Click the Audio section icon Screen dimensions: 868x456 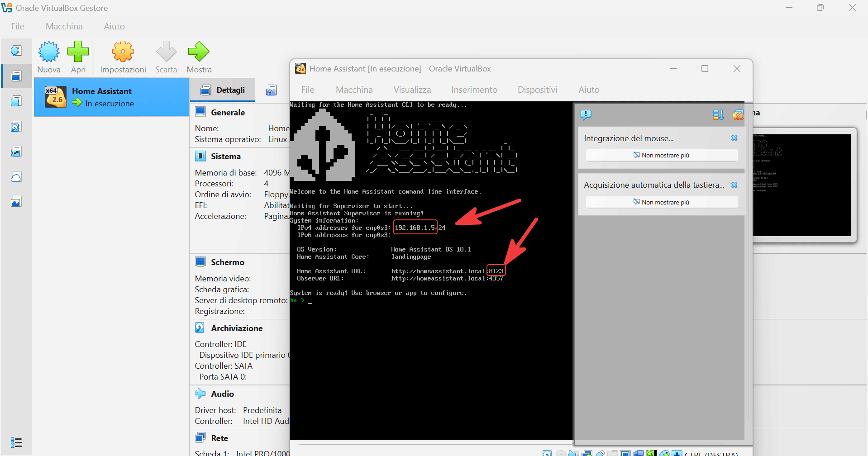[x=200, y=394]
